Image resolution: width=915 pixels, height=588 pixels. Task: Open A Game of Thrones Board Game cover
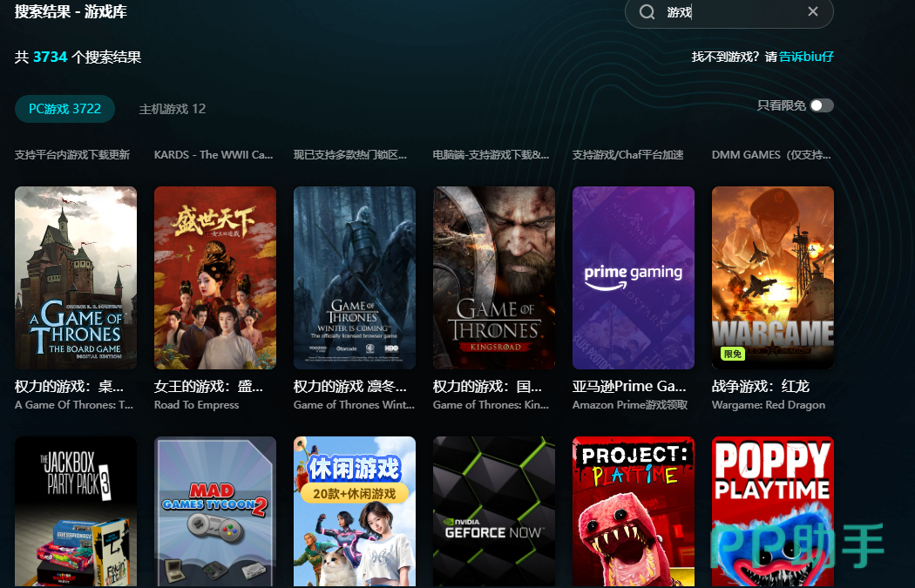click(76, 277)
